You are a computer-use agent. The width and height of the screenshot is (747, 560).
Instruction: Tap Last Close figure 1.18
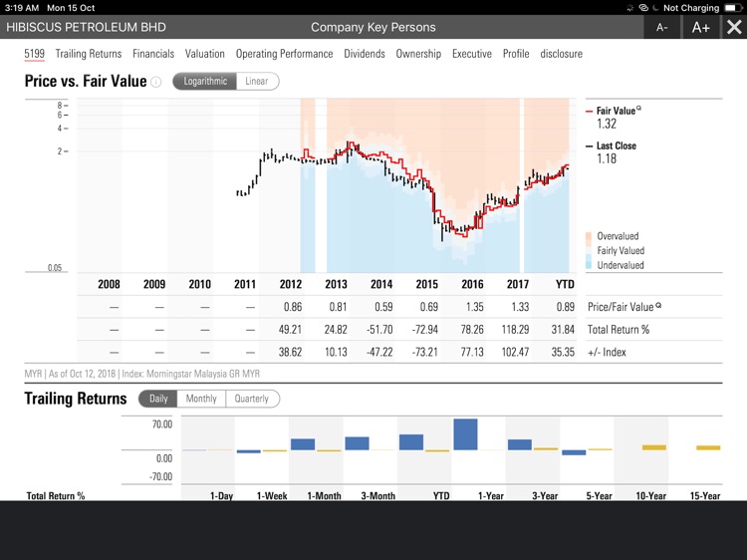pyautogui.click(x=607, y=158)
